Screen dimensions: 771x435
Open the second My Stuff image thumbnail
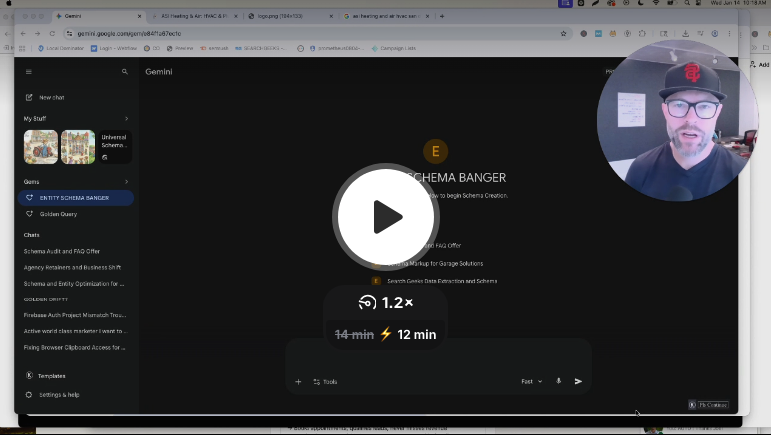(78, 147)
